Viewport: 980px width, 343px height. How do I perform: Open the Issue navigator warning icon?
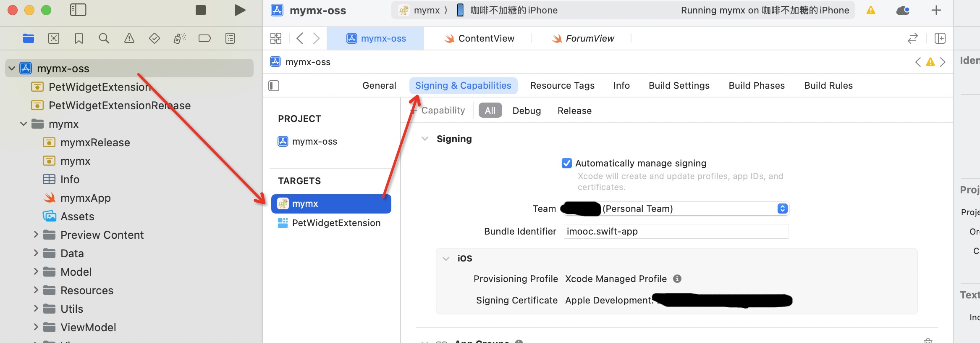click(x=129, y=38)
